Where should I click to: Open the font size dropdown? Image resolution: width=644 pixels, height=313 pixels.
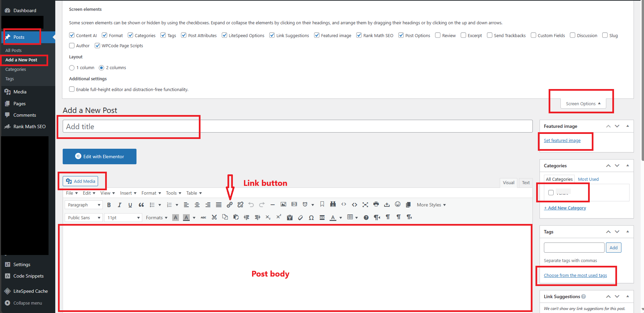click(x=123, y=218)
